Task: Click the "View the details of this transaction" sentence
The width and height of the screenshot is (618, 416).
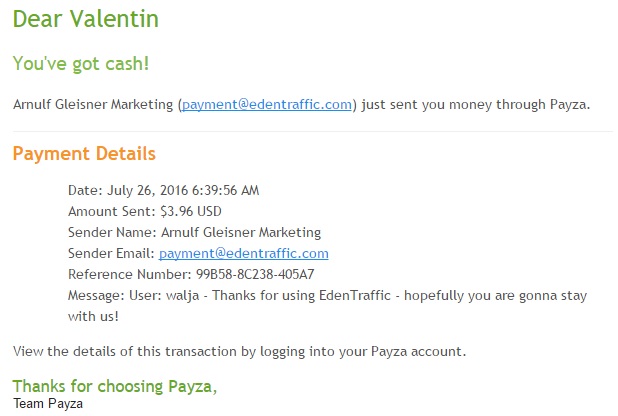Action: click(239, 351)
